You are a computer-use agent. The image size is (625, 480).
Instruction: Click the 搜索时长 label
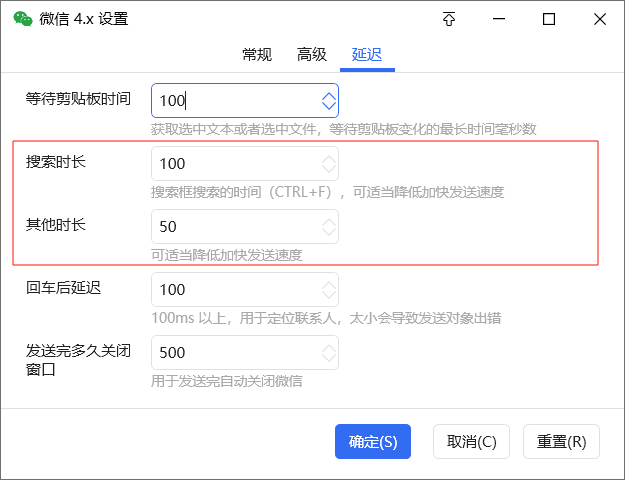56,161
